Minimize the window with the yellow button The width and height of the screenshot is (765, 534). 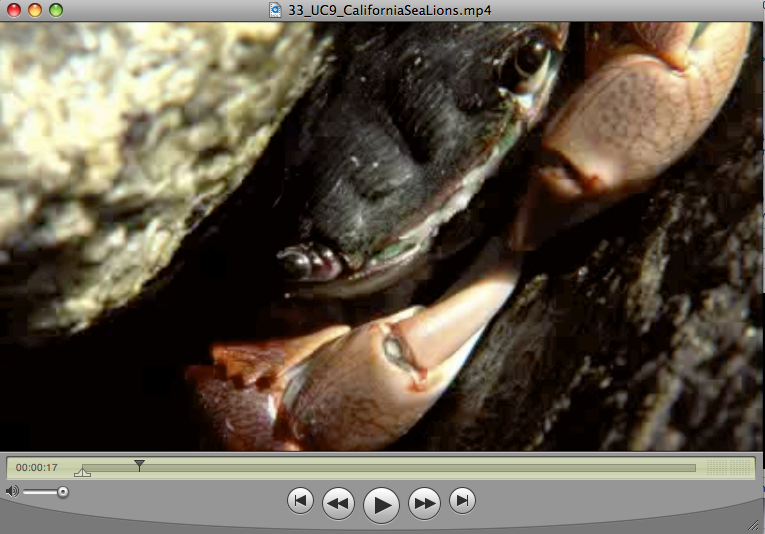[35, 10]
